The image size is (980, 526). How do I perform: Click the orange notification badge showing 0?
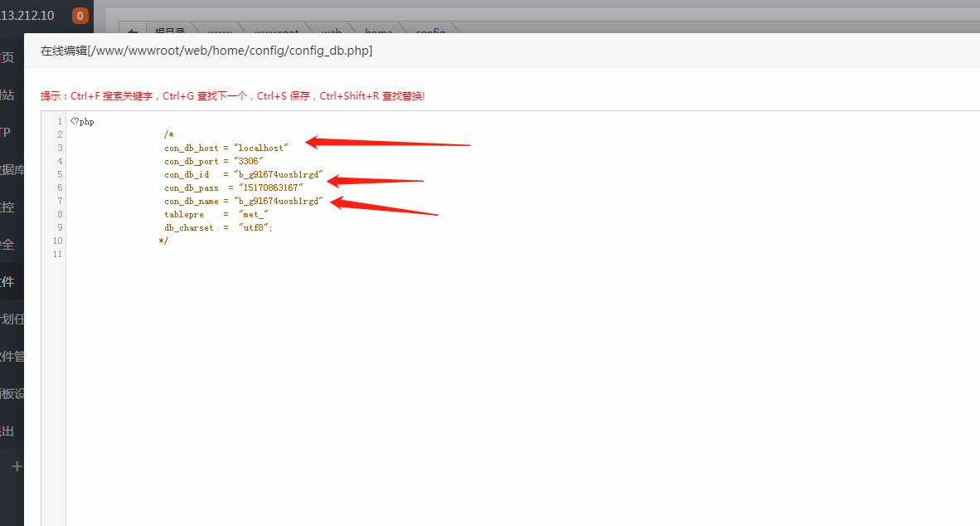point(80,15)
